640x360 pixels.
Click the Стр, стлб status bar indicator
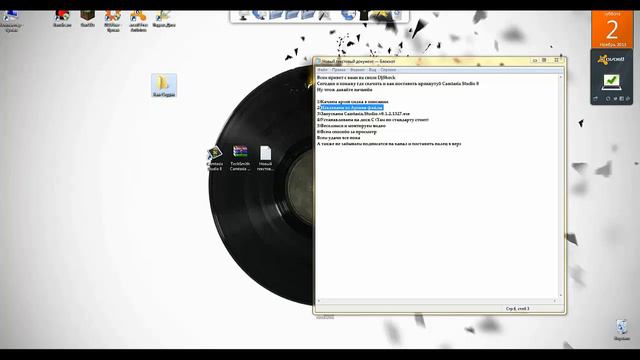pyautogui.click(x=518, y=309)
